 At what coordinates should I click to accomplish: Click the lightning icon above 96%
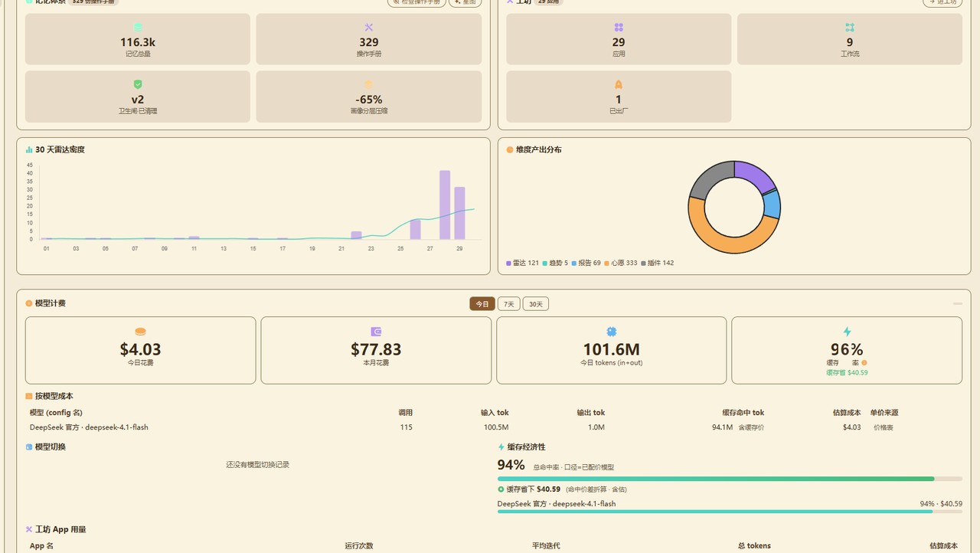tap(847, 332)
